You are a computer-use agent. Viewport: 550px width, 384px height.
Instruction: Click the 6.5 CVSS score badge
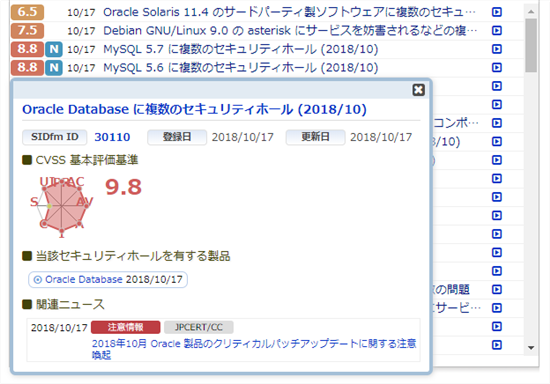(27, 12)
